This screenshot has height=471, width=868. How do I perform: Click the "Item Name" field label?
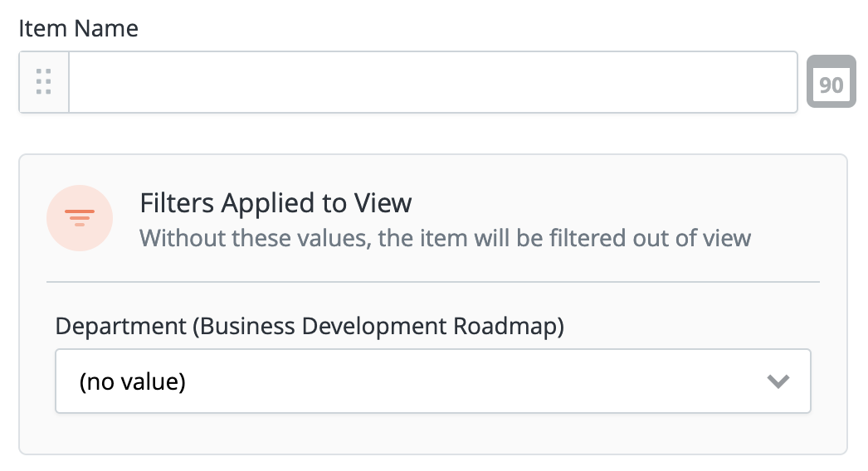[x=78, y=29]
